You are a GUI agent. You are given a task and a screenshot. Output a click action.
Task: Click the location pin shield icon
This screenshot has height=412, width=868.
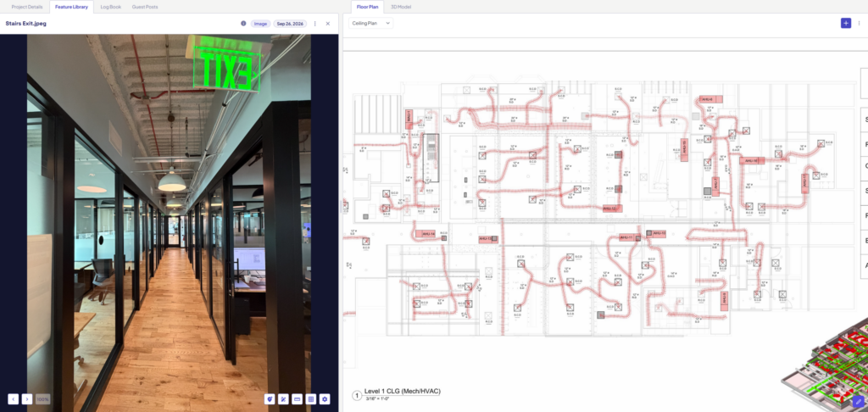click(270, 398)
